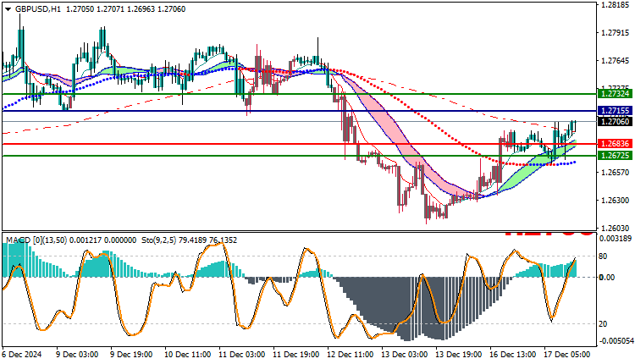This screenshot has width=635, height=364.
Task: Select the 1.26030 price scale value
Action: coord(616,229)
